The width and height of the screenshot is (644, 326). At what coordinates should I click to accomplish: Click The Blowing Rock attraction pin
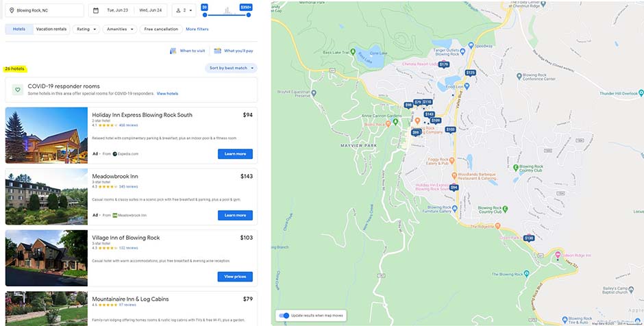[527, 273]
